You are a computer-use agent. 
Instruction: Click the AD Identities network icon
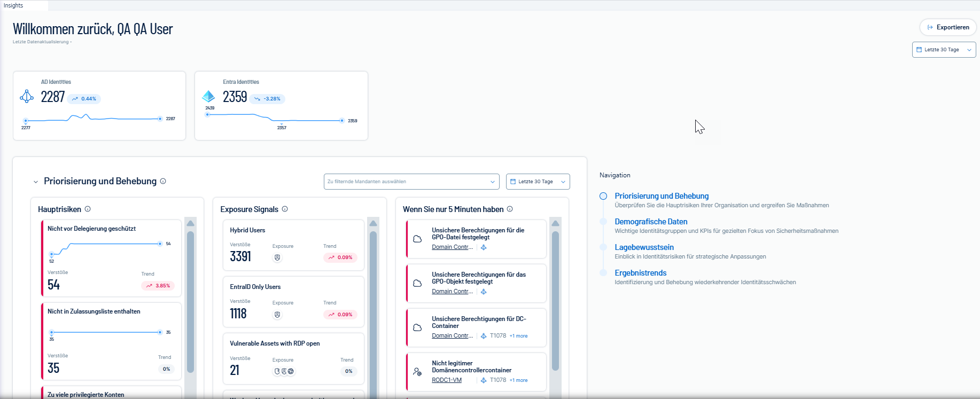(x=27, y=97)
